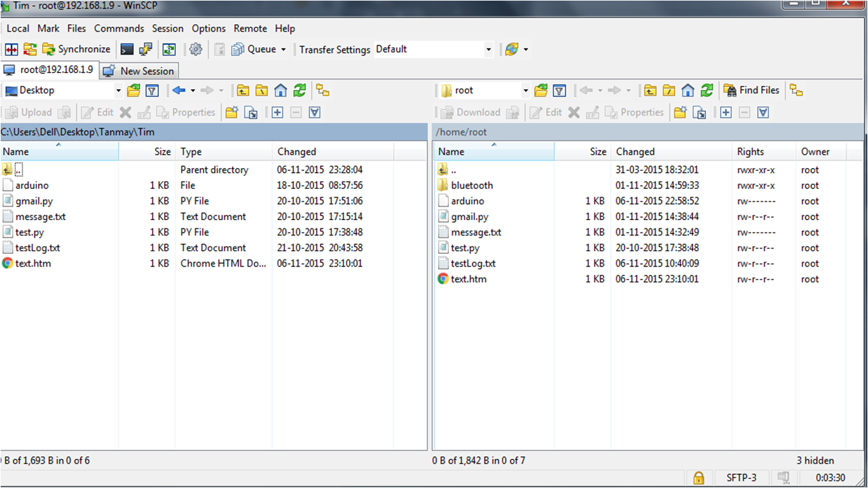Open the Commands menu
The height and width of the screenshot is (488, 868).
pos(119,29)
